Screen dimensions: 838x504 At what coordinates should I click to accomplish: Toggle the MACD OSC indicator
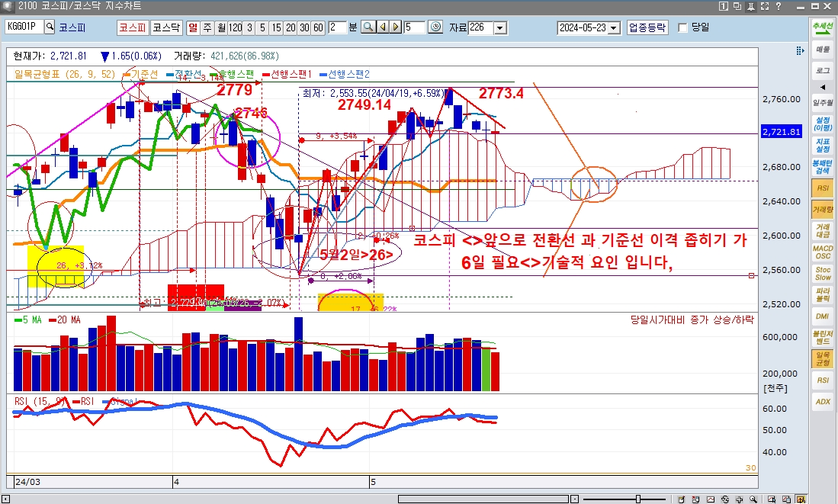823,252
